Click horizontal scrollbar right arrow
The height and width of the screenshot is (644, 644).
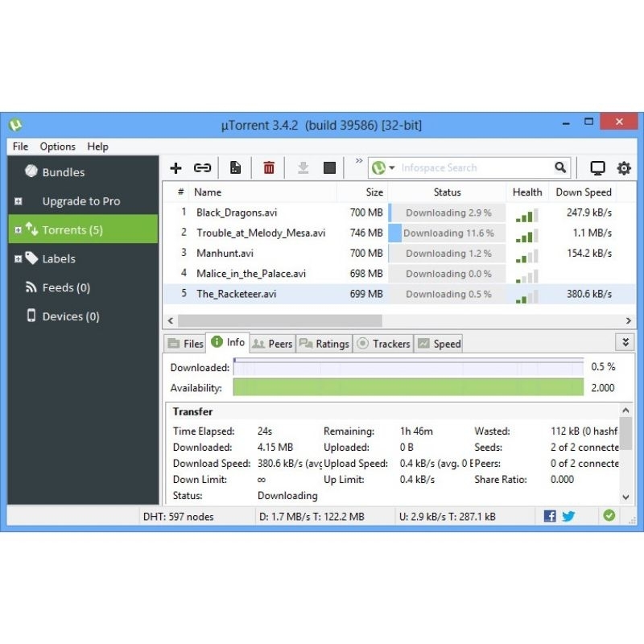point(629,320)
